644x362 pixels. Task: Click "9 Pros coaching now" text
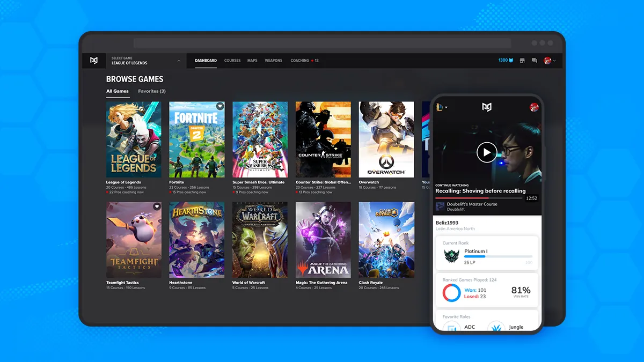click(252, 192)
